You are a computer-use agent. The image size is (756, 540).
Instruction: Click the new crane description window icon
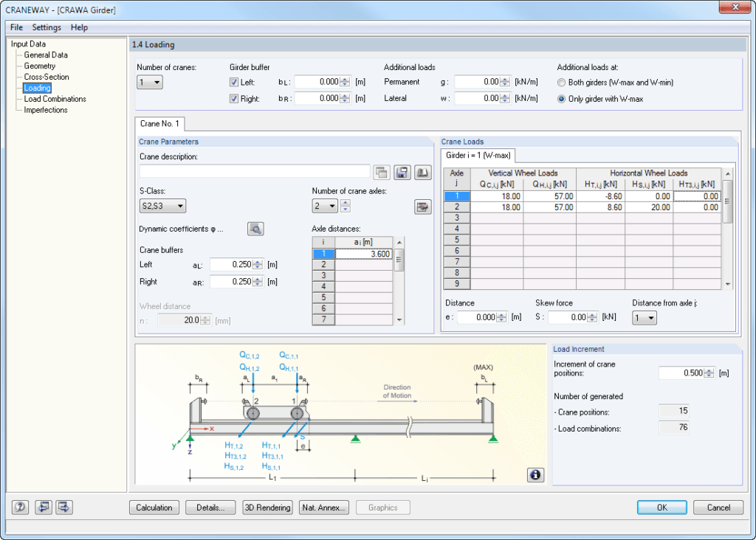[382, 172]
